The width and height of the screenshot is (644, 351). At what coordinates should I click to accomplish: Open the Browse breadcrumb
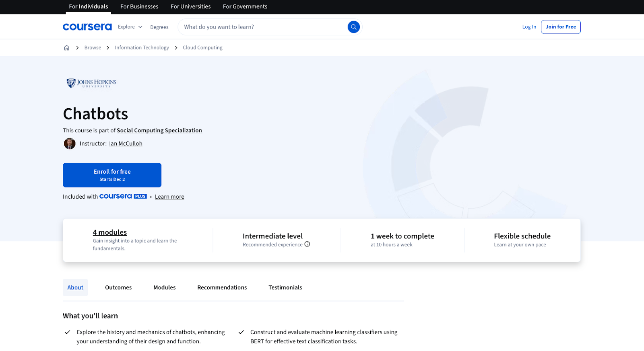pos(93,47)
